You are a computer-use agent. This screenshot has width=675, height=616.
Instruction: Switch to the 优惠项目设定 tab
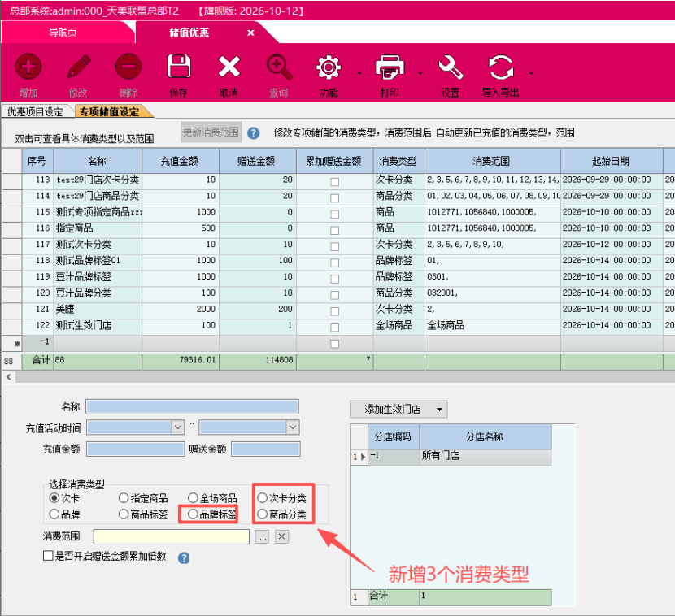coord(35,112)
